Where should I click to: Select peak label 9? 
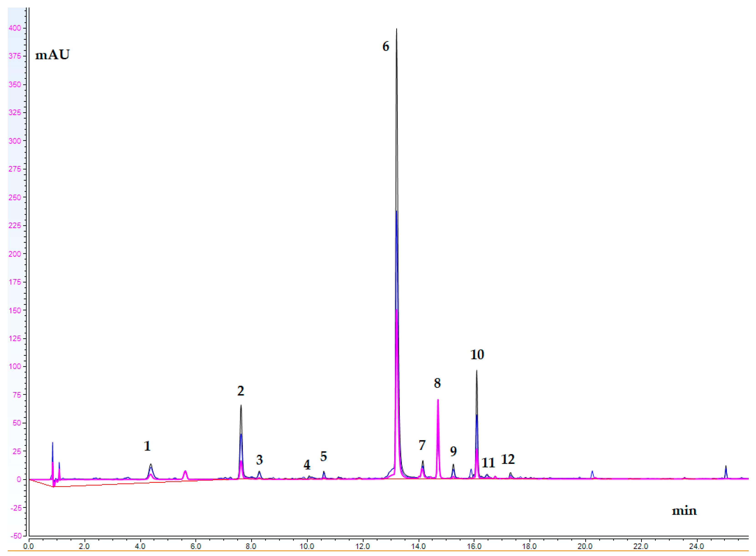tap(453, 451)
